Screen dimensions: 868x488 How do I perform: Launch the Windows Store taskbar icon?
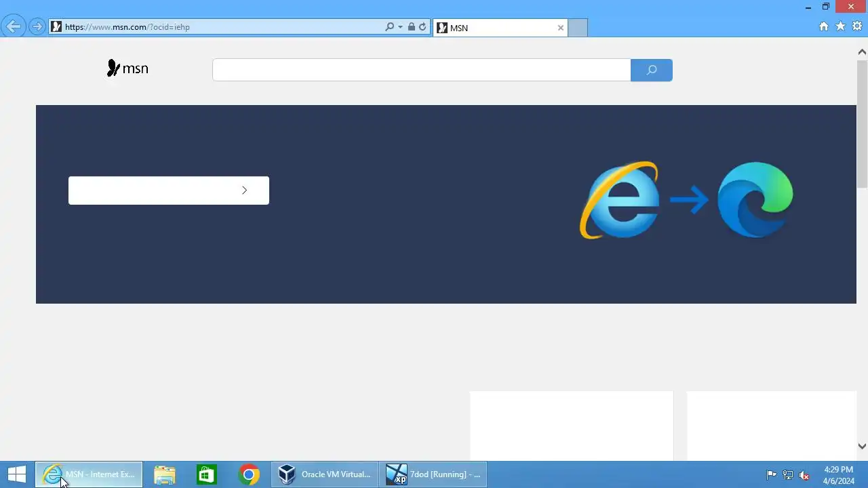[x=206, y=474]
